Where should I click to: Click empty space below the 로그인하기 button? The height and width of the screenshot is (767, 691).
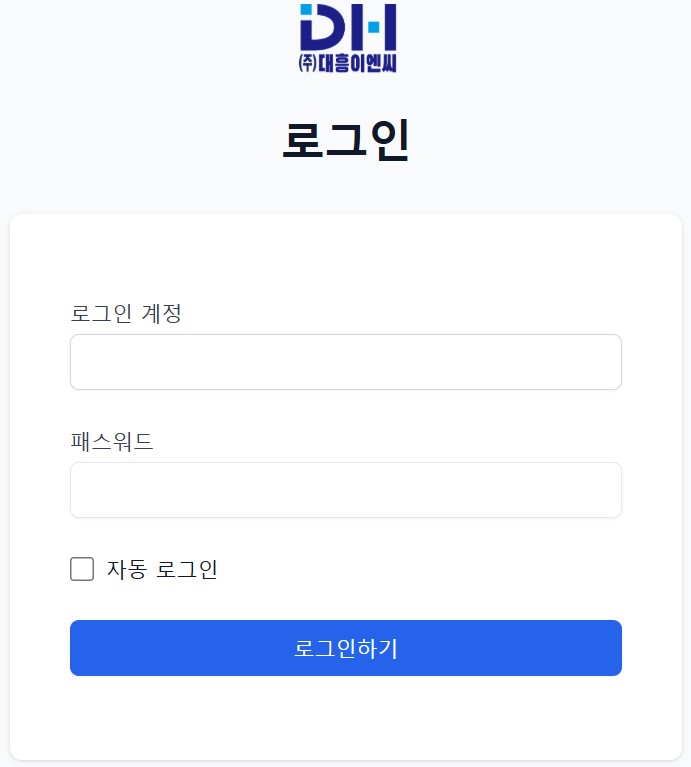(346, 715)
